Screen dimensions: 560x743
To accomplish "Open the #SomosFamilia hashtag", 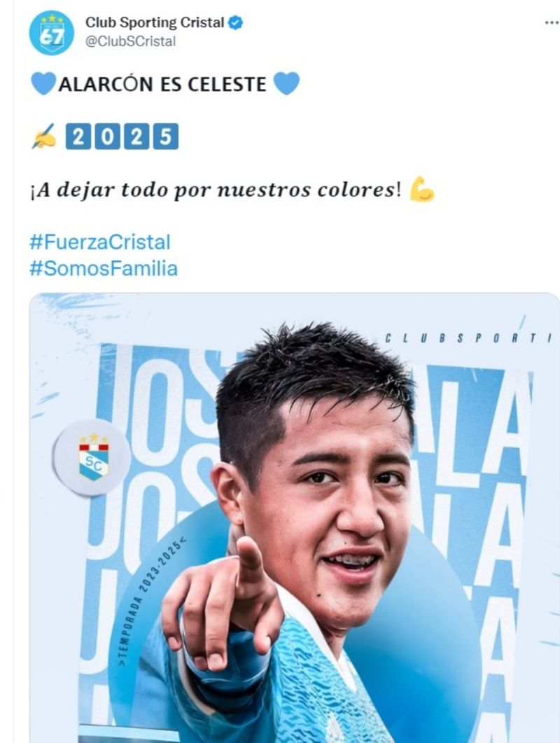I will coord(104,269).
